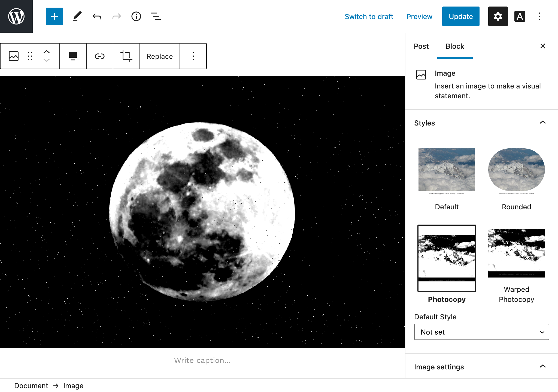Screen dimensions: 558x392
Task: Collapse the Styles panel
Action: coord(542,123)
